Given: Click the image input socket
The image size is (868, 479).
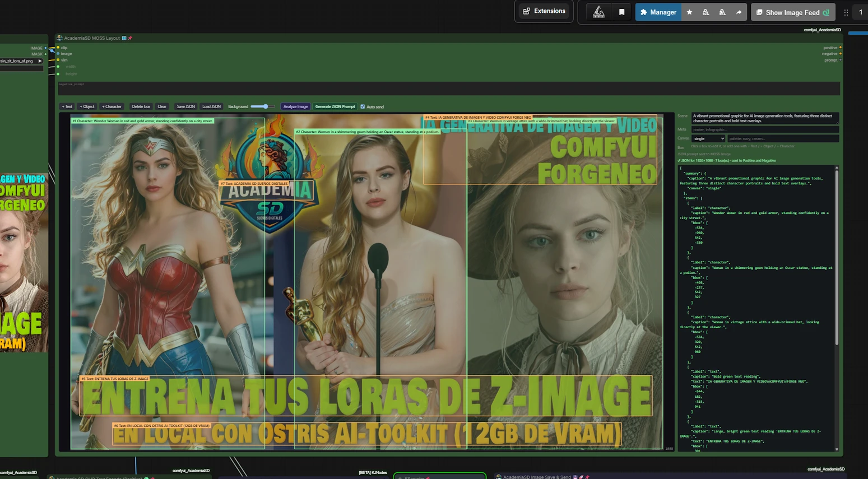Looking at the screenshot, I should click(x=58, y=54).
